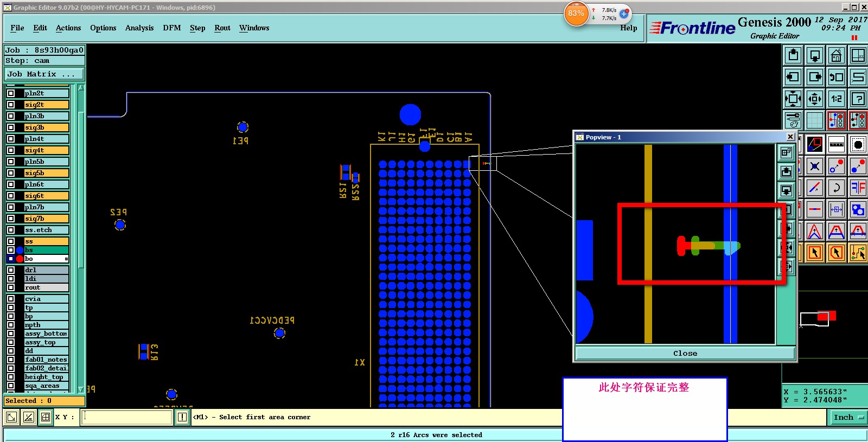Screen dimensions: 868x442
Task: Toggle the pln3b layer checkbox
Action: pyautogui.click(x=11, y=116)
